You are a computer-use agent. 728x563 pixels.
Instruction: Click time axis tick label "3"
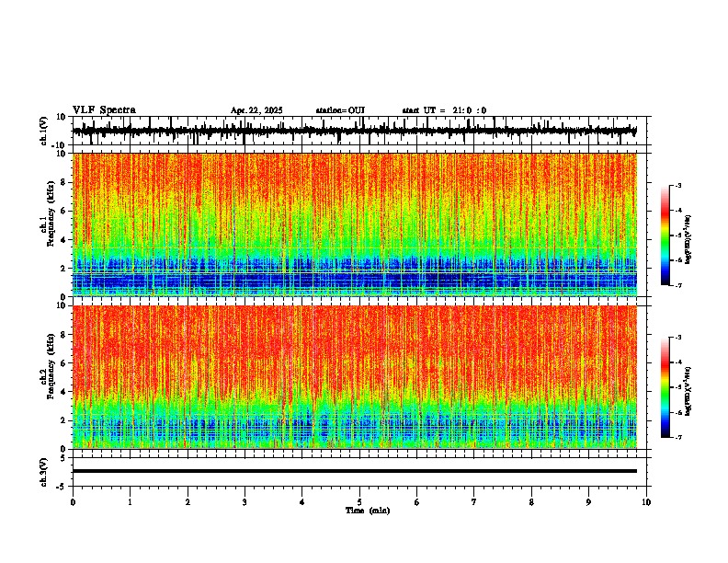245,502
